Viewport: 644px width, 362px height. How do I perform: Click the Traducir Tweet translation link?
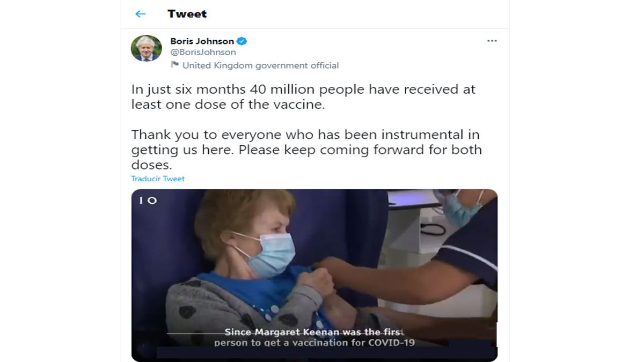pyautogui.click(x=157, y=179)
